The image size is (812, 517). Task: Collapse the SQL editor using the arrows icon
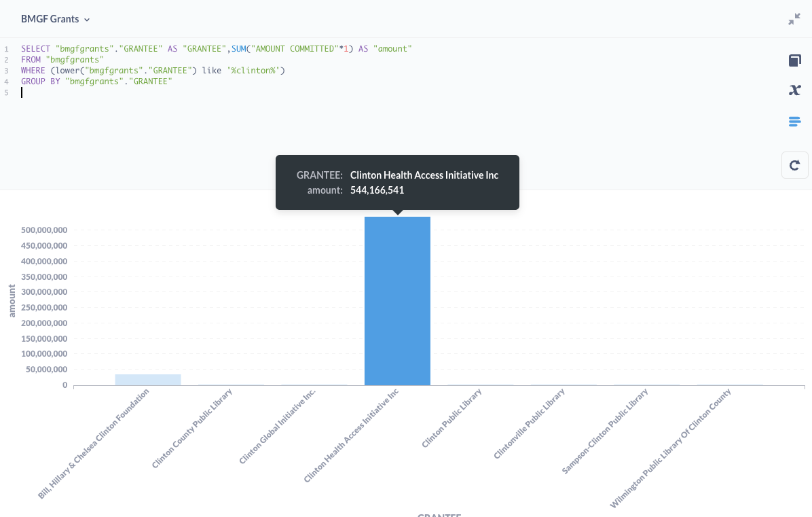click(x=794, y=20)
